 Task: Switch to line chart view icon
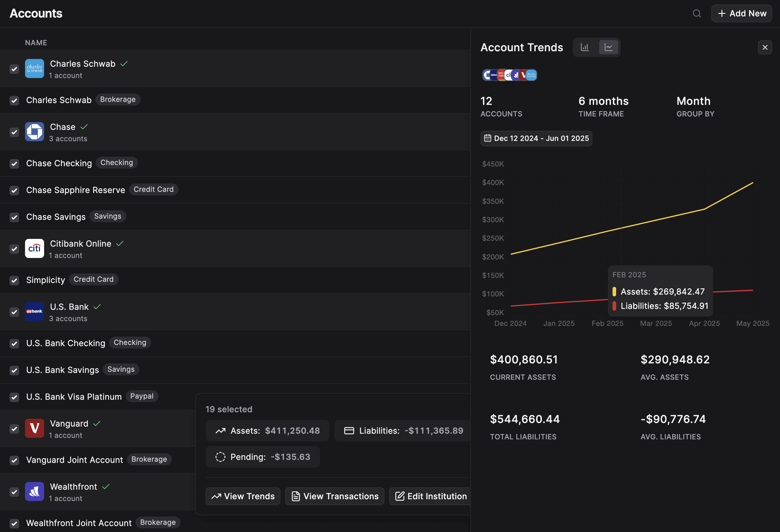coord(608,47)
